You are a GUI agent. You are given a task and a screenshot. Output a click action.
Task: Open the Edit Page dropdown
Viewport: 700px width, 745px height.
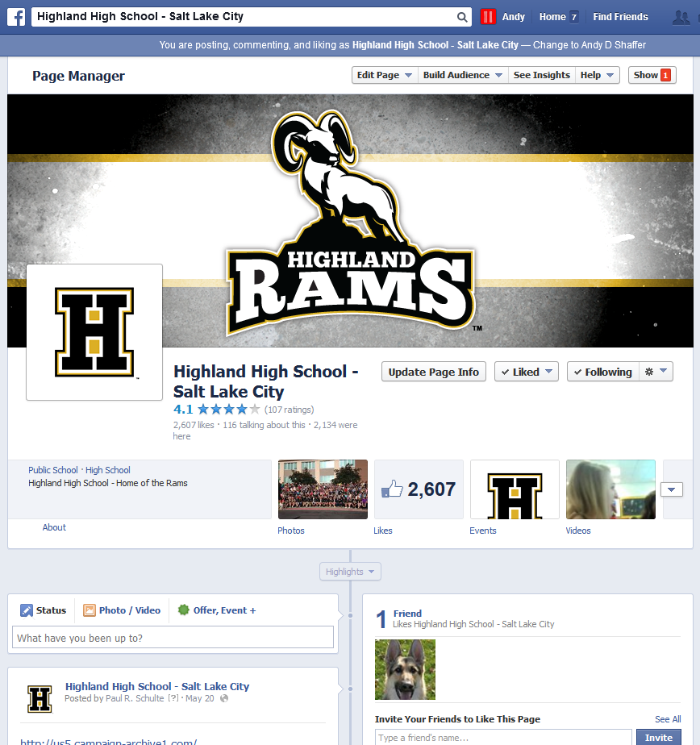tap(385, 75)
